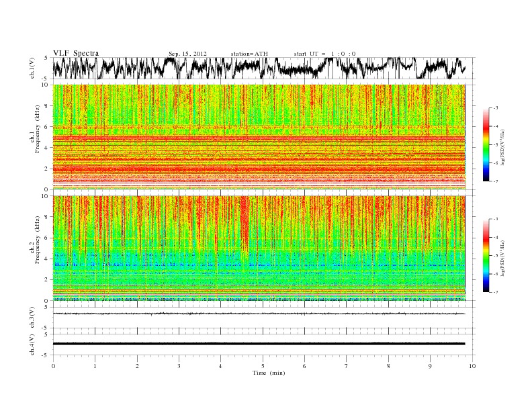Click the "4" tick label on Time axis

tap(221, 366)
